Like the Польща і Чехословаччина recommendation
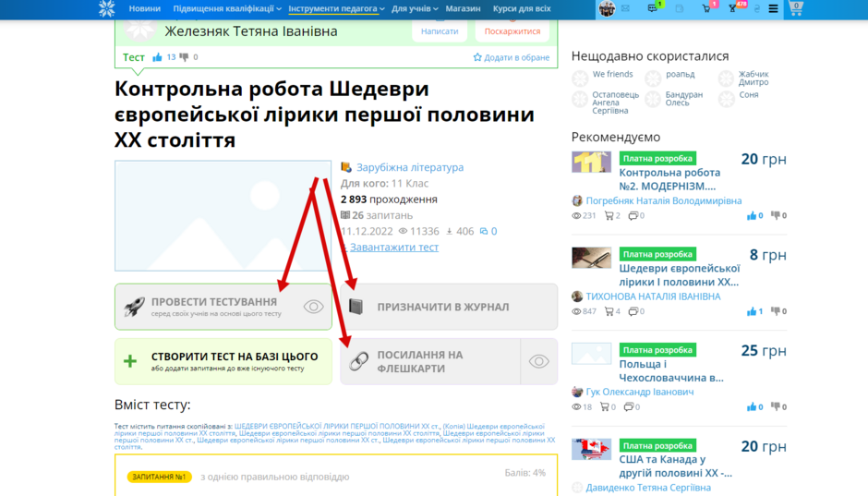The image size is (868, 496). pyautogui.click(x=752, y=407)
